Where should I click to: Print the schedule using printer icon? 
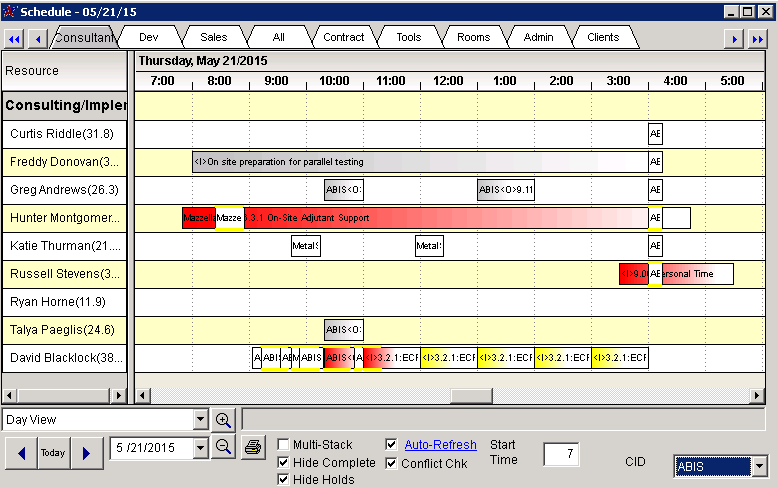point(253,447)
